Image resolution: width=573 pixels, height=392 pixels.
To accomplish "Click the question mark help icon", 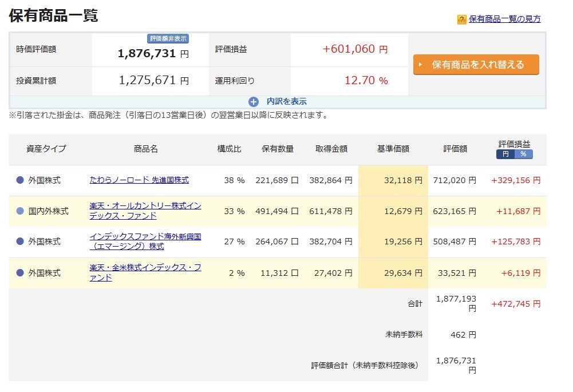I will 461,19.
